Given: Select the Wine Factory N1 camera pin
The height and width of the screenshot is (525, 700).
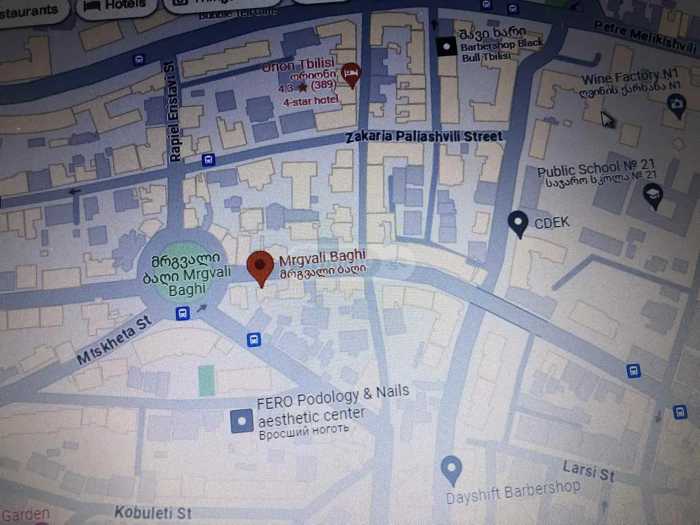Looking at the screenshot, I should pyautogui.click(x=677, y=106).
